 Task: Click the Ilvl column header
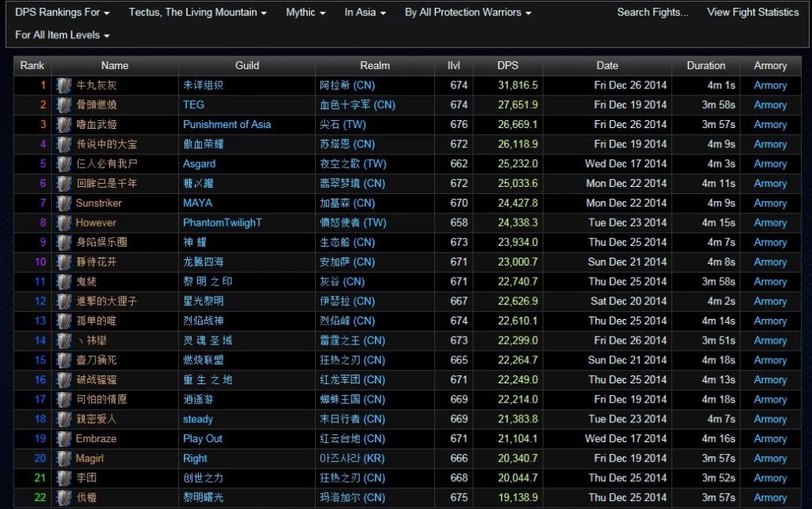click(x=453, y=66)
